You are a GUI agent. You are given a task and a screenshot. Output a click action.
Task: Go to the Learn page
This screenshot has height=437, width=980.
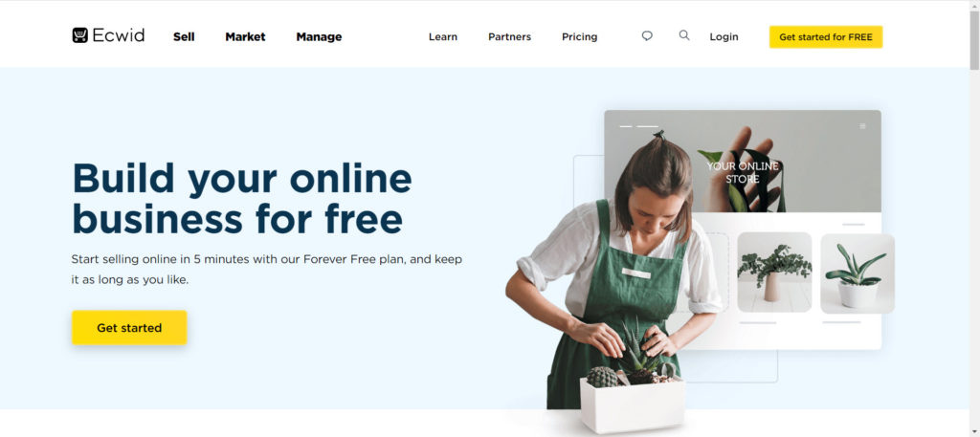coord(443,37)
